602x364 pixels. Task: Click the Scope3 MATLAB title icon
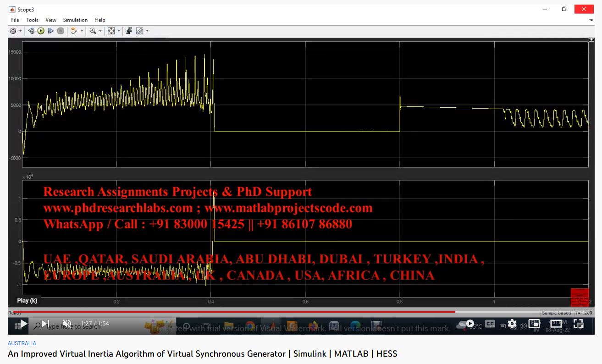[x=12, y=9]
